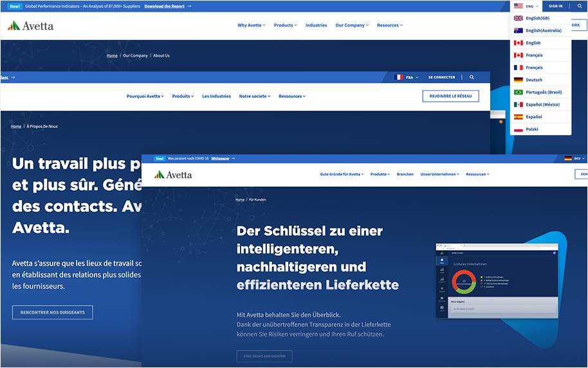Click Home breadcrumb on English page
The width and height of the screenshot is (588, 368).
coord(112,55)
